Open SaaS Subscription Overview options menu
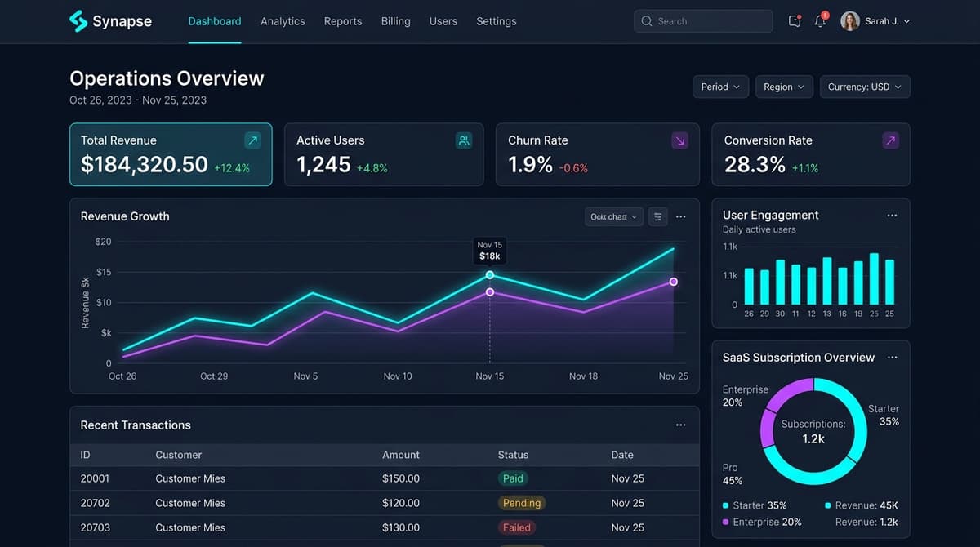This screenshot has height=547, width=980. tap(892, 358)
